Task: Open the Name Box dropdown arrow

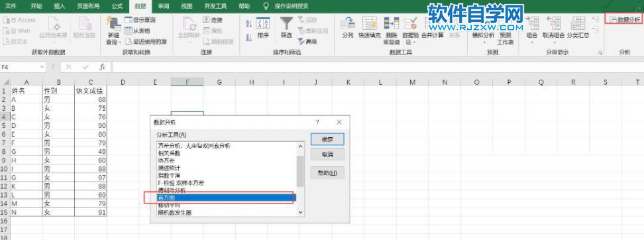Action: click(x=42, y=67)
